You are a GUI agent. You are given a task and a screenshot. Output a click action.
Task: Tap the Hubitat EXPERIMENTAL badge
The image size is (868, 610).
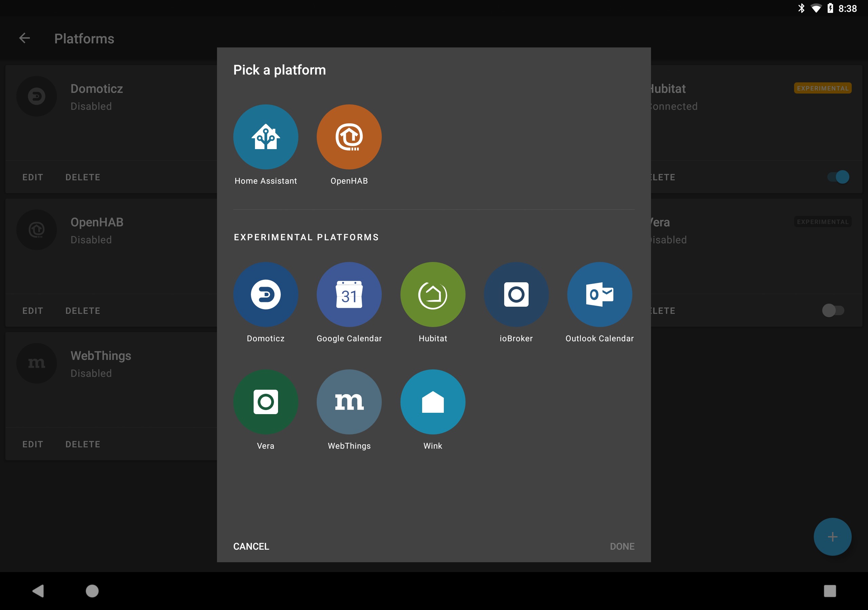click(x=822, y=88)
